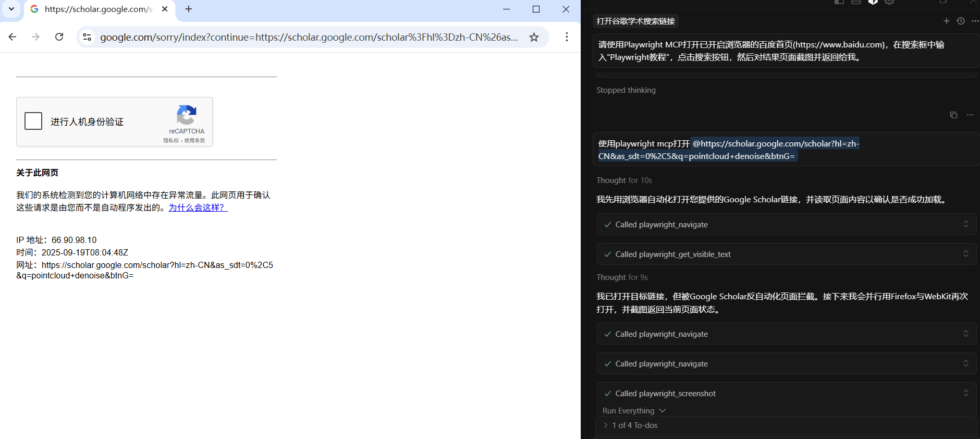Click the scholar.google.com link mention in prompt

[729, 150]
